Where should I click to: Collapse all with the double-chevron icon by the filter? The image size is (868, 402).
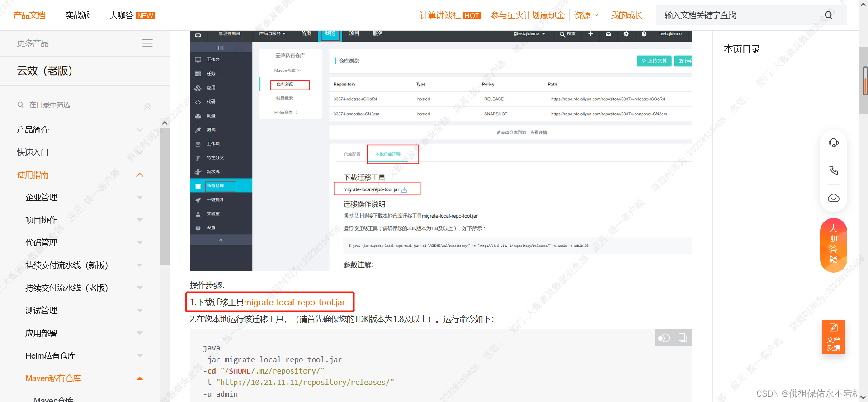coord(147,107)
